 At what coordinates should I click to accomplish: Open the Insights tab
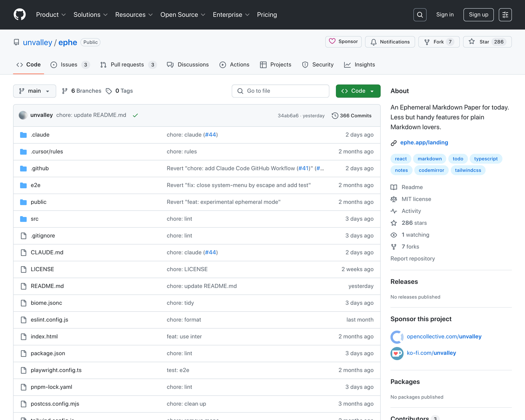click(x=360, y=65)
